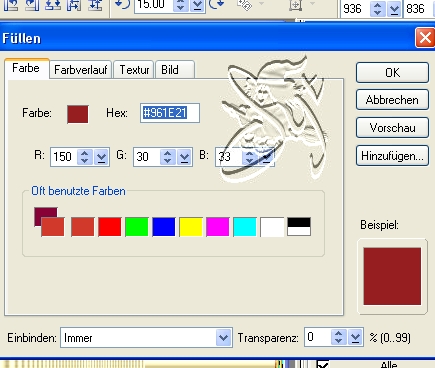This screenshot has height=368, width=435.
Task: Click the Transparenz value field
Action: 318,338
